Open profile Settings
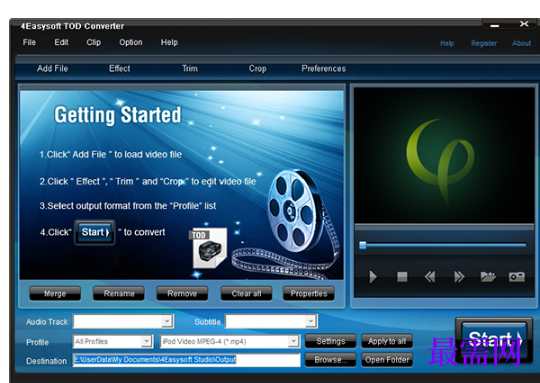 point(331,341)
